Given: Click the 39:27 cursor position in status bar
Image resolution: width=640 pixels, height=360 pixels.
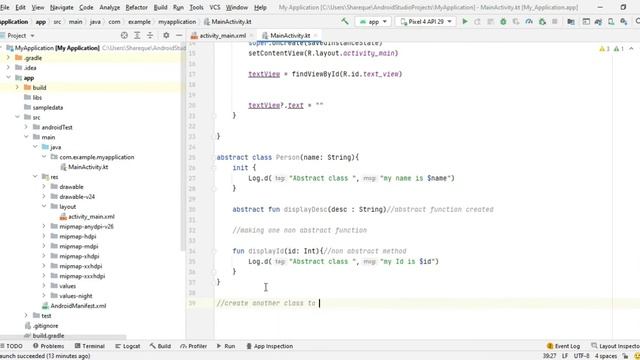Looking at the screenshot, I should (549, 356).
